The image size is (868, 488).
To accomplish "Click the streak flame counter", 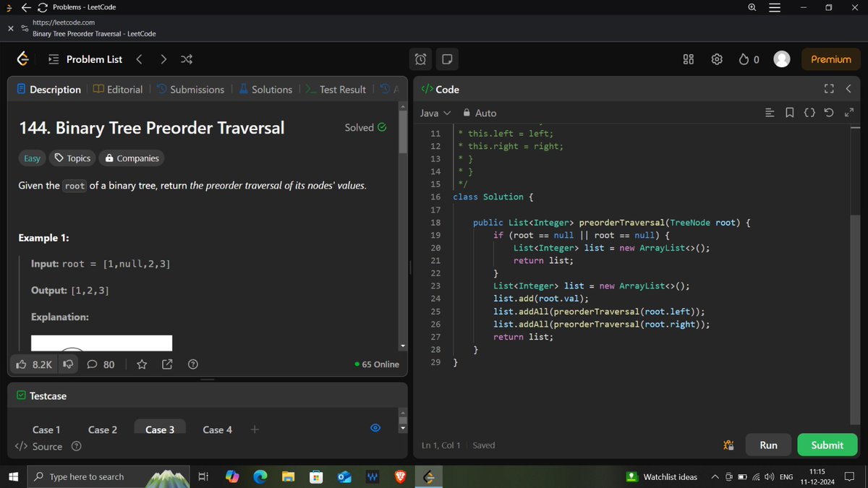I will click(749, 59).
